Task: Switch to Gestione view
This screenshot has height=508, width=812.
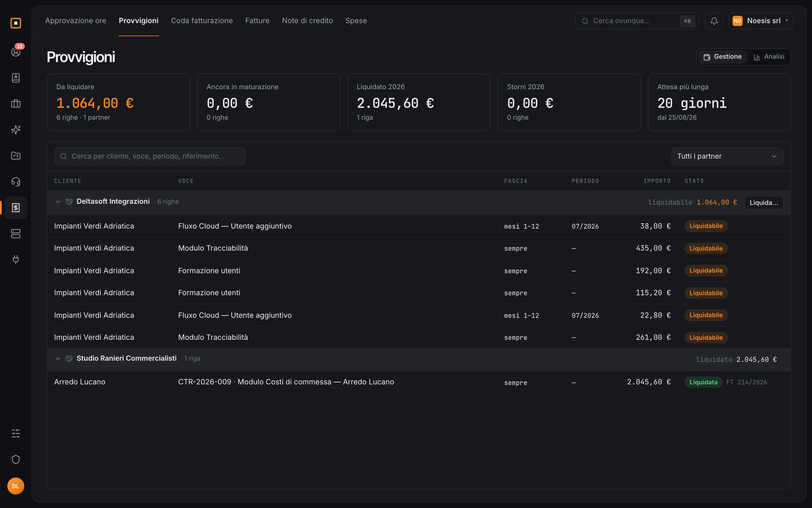Action: pyautogui.click(x=722, y=57)
